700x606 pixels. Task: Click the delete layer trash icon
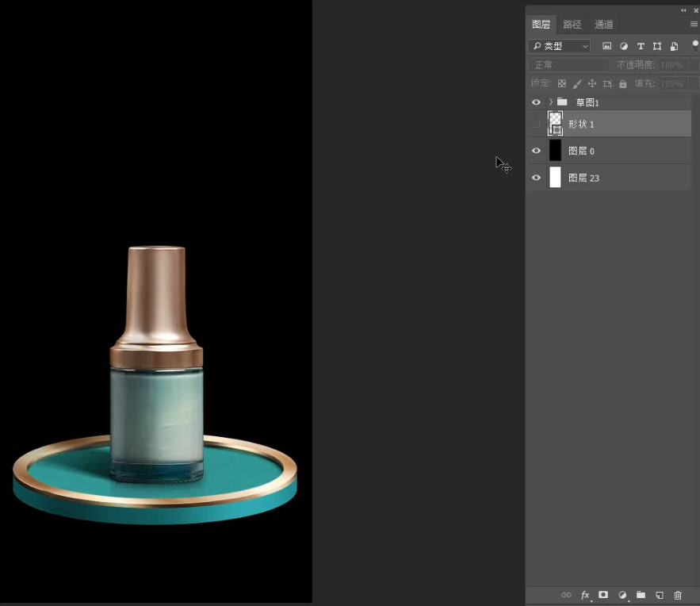(x=678, y=595)
